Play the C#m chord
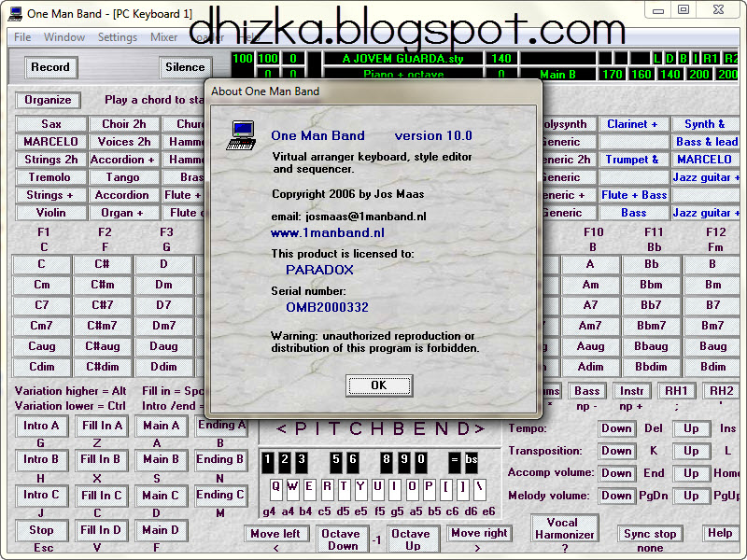Image resolution: width=747 pixels, height=560 pixels. 103,285
